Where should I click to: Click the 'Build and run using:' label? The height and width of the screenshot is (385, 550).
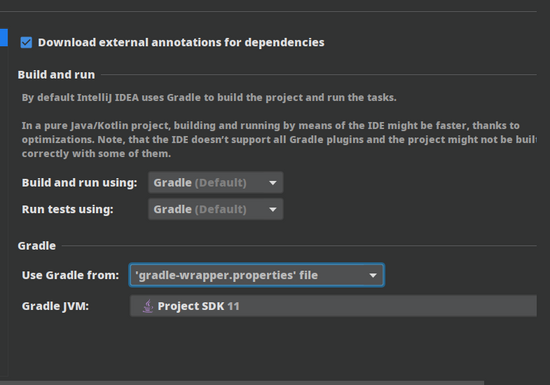[x=79, y=183]
